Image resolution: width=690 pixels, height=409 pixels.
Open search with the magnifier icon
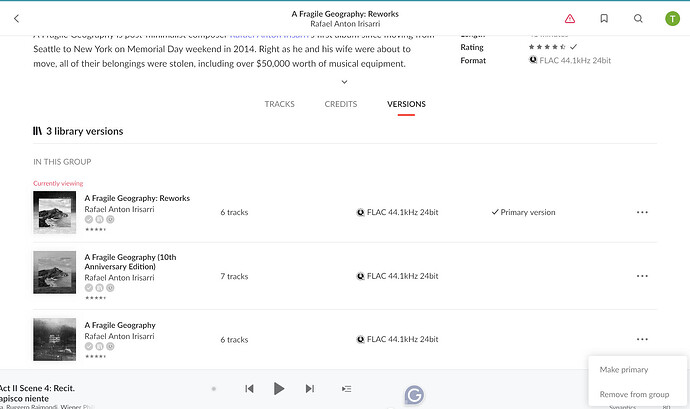click(x=638, y=18)
